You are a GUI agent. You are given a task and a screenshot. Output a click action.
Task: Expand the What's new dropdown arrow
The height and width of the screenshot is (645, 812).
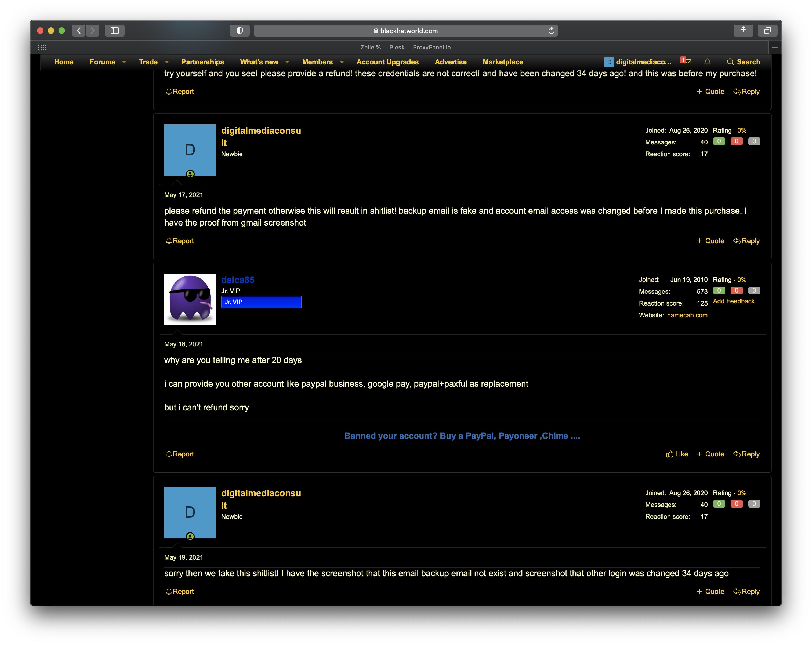pos(287,62)
